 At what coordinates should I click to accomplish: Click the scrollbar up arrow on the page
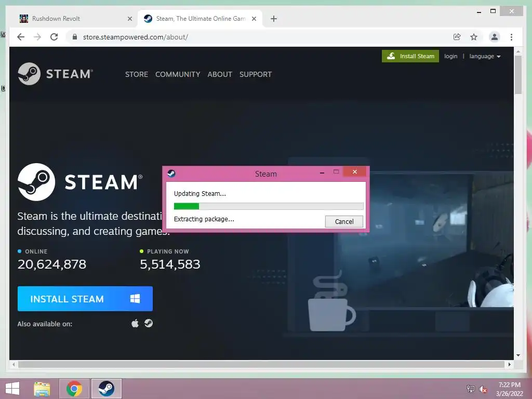(518, 51)
